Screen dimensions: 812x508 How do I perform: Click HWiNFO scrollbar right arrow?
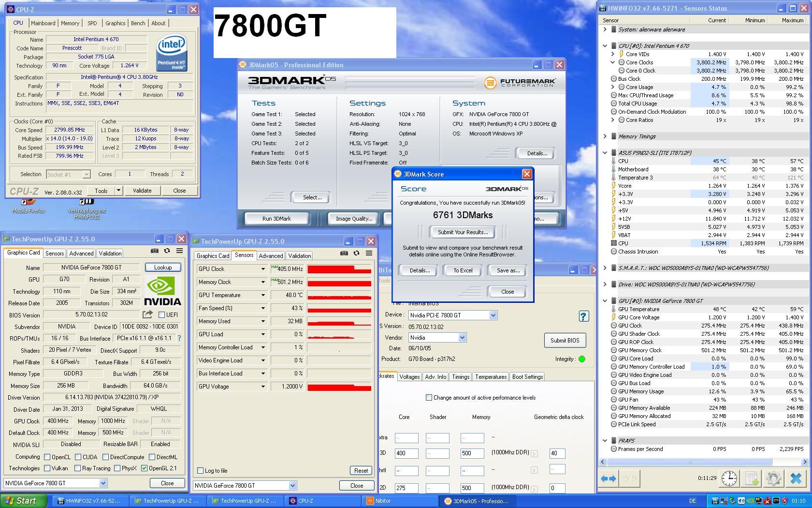tap(805, 462)
